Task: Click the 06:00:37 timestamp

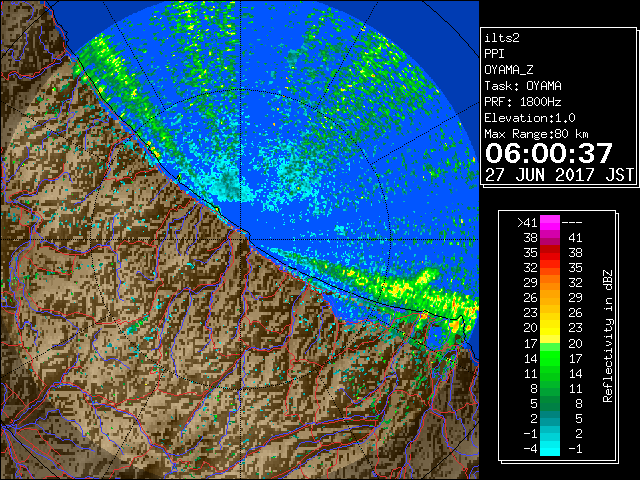Action: [549, 153]
